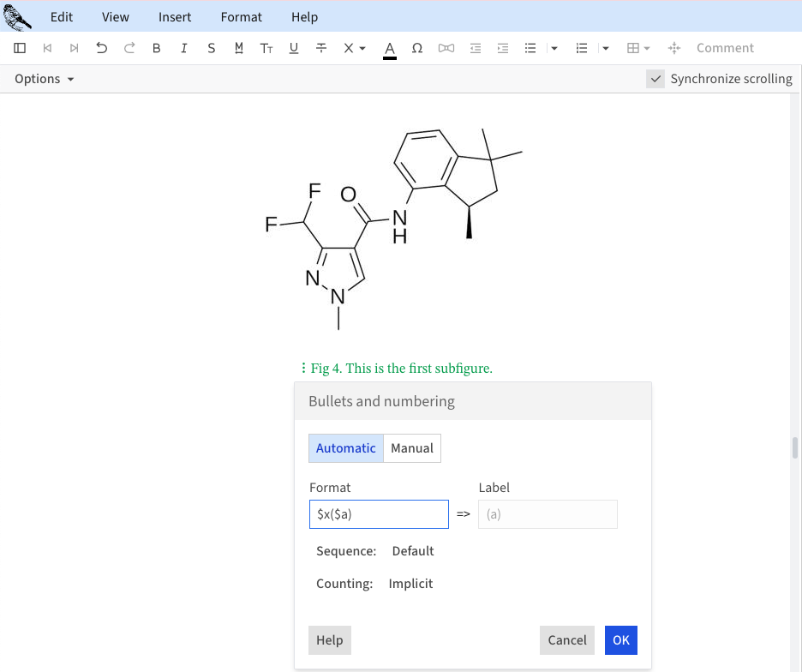Open the bullet list style dropdown arrow
Viewport: 802px width, 672px height.
click(554, 48)
